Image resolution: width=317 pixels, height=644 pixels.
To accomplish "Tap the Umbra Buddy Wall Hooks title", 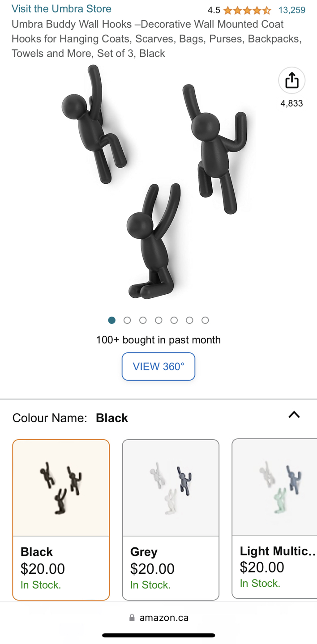I will (157, 38).
